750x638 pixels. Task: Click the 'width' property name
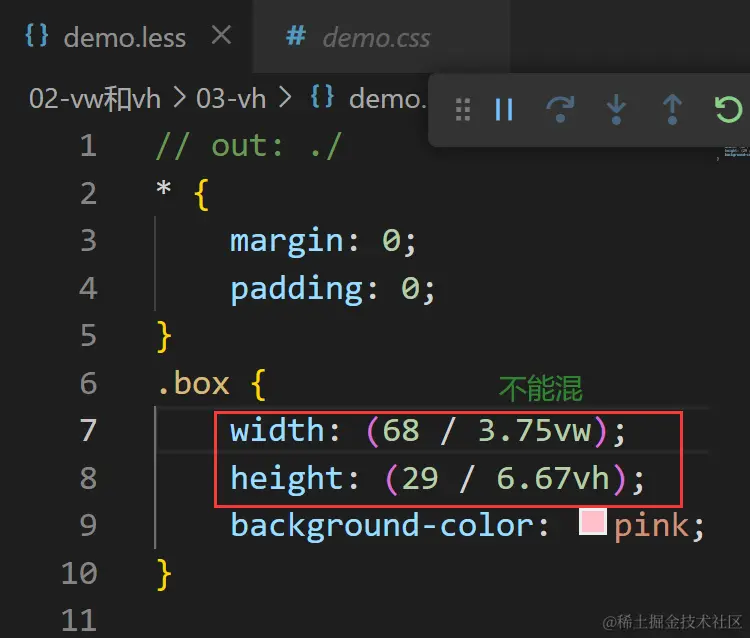click(x=277, y=430)
